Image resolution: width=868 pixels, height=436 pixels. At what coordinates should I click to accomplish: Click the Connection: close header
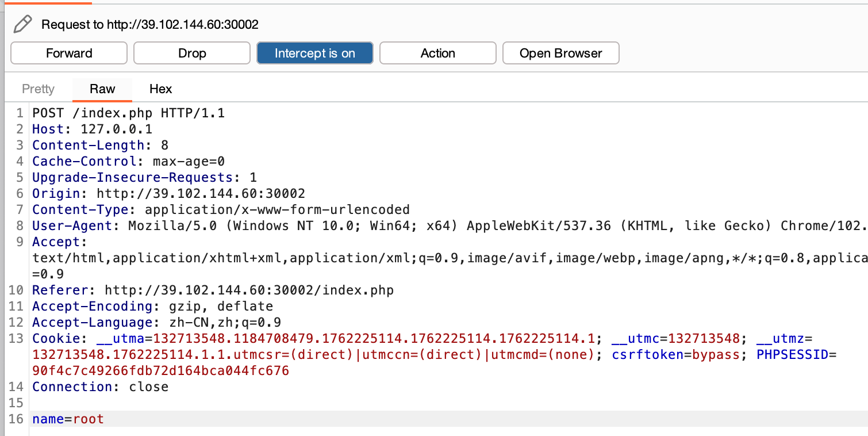coord(100,387)
